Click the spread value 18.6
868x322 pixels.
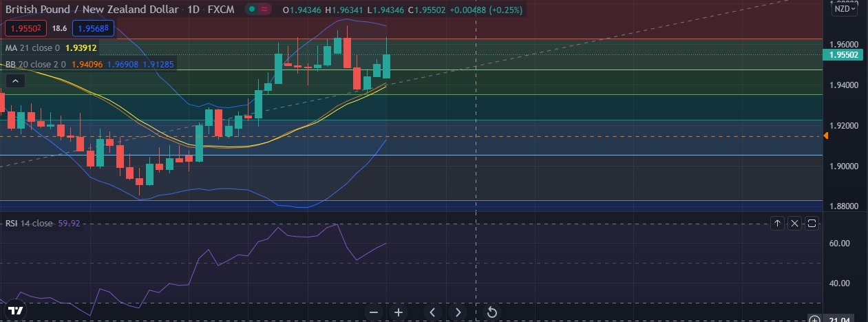(x=59, y=28)
